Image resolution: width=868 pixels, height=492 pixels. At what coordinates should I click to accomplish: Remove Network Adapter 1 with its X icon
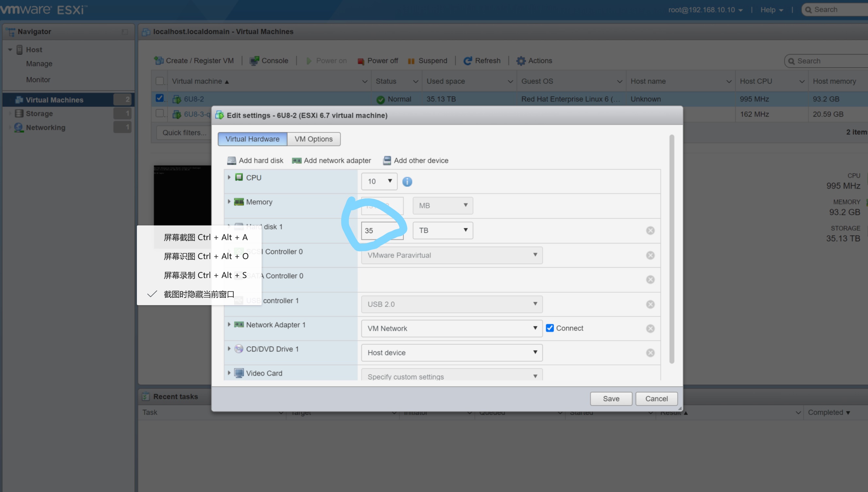pyautogui.click(x=650, y=328)
